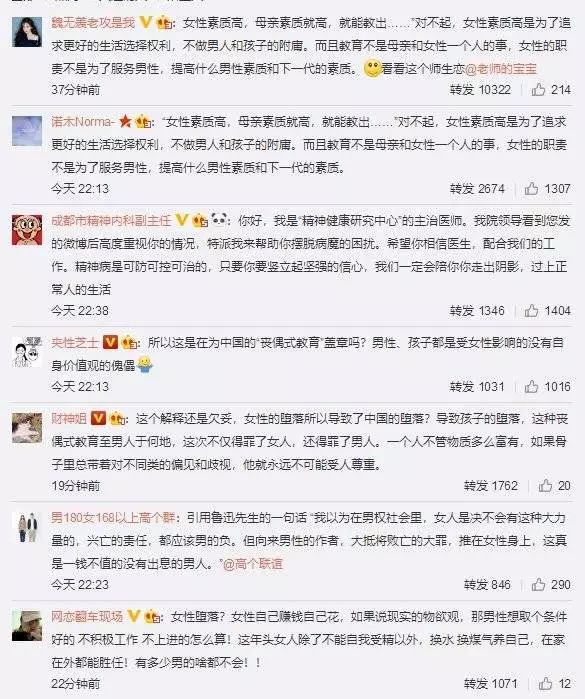The image size is (585, 699).
Task: Click thumbs-up on 央性芝士 comment
Action: click(531, 387)
